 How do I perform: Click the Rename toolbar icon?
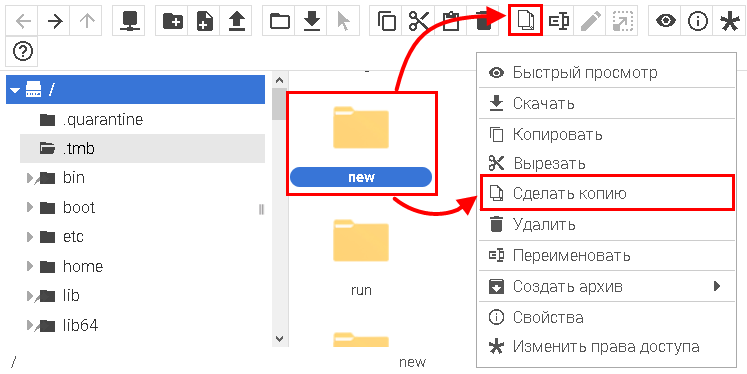(558, 21)
